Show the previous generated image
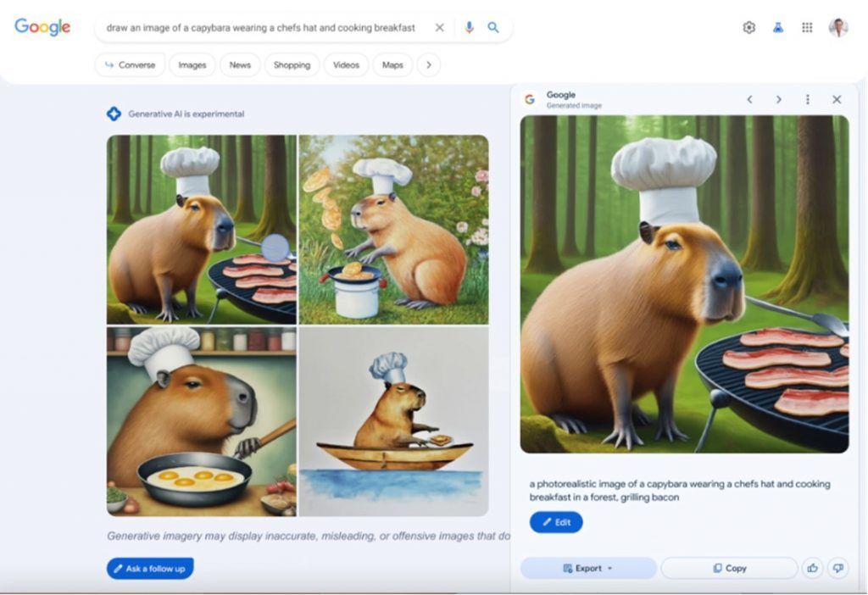Viewport: 868px width, 595px height. click(749, 99)
